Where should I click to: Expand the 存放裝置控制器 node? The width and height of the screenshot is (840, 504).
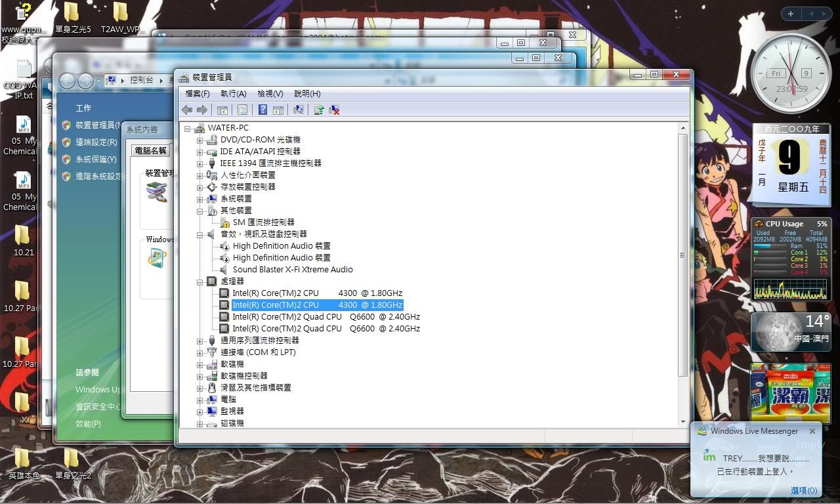pos(200,187)
